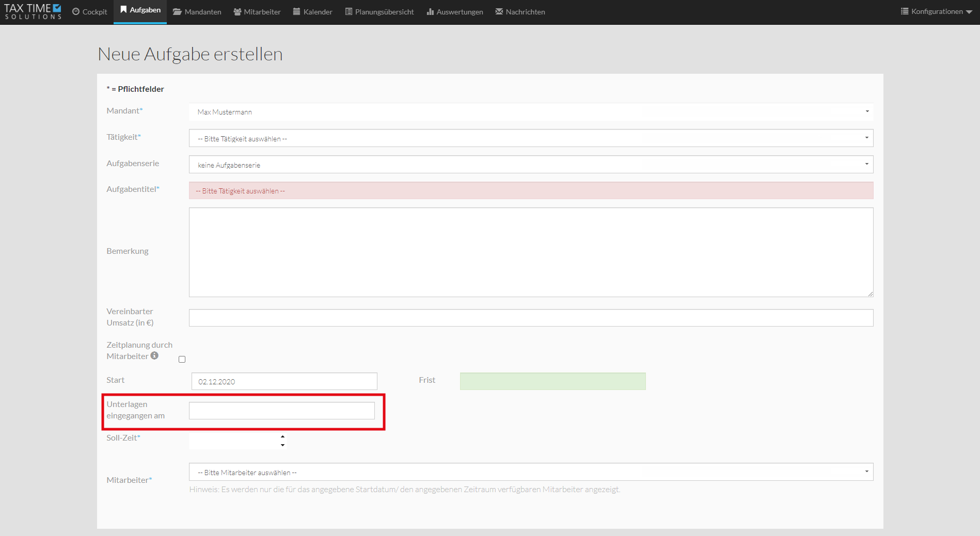The height and width of the screenshot is (536, 980).
Task: Click info icon next to Zeitplanung durch Mitarbeiter
Action: point(154,355)
